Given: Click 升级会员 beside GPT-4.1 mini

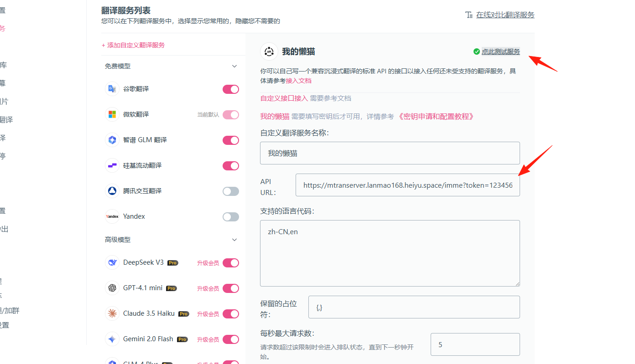Looking at the screenshot, I should [x=208, y=289].
